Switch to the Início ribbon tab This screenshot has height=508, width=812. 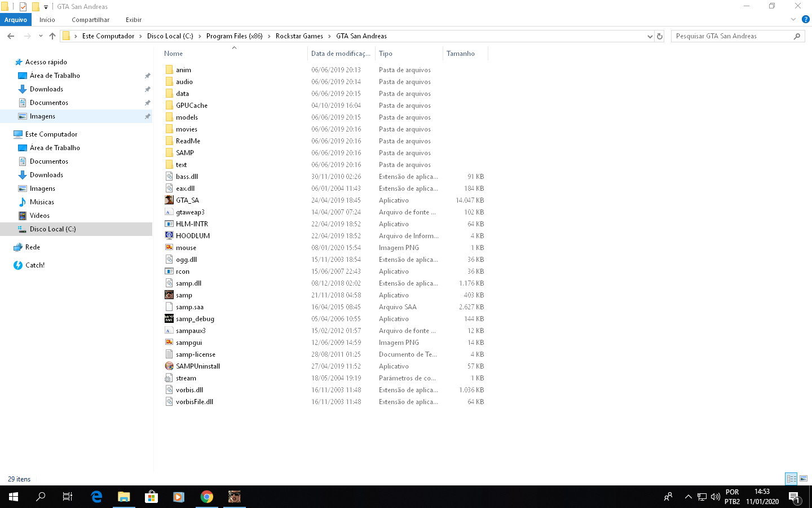point(47,20)
